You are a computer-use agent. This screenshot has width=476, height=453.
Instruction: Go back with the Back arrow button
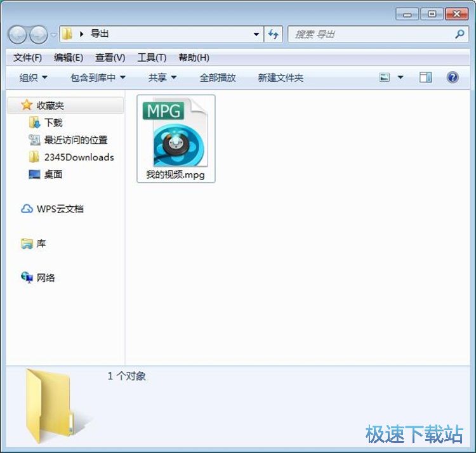[18, 34]
